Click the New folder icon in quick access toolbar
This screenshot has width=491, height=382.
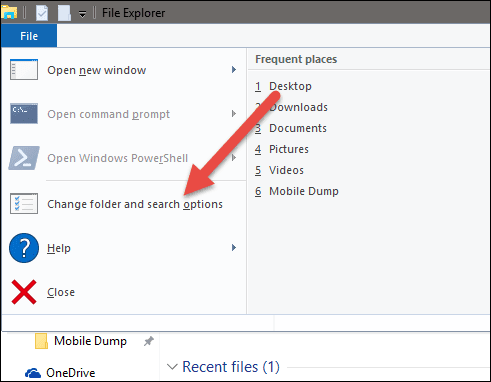[x=64, y=13]
